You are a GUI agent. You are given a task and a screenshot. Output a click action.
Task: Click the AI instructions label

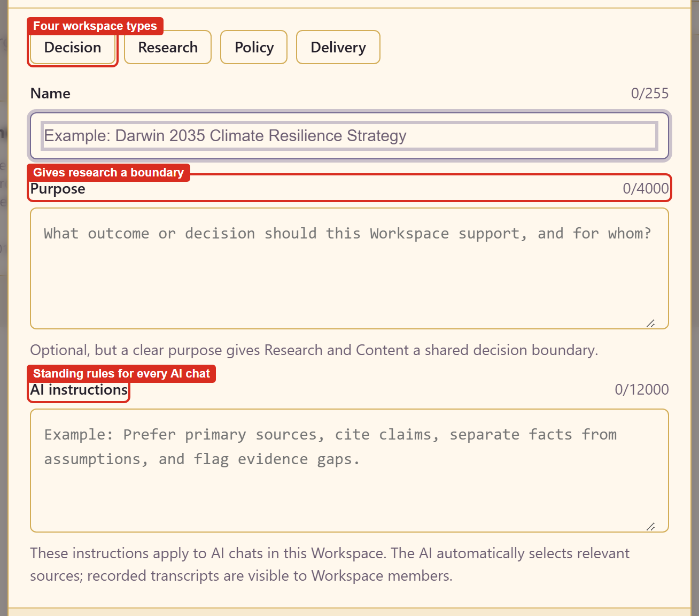coord(79,390)
